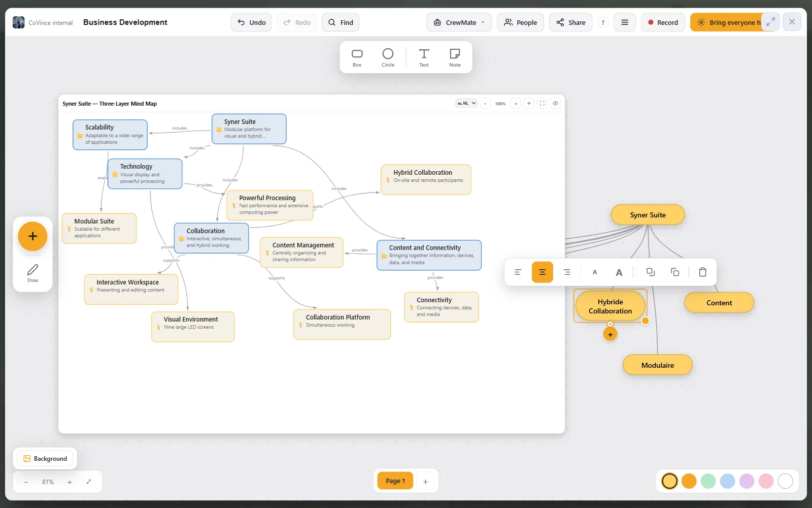Toggle the mind map eye visibility icon
The width and height of the screenshot is (812, 508).
click(x=556, y=103)
